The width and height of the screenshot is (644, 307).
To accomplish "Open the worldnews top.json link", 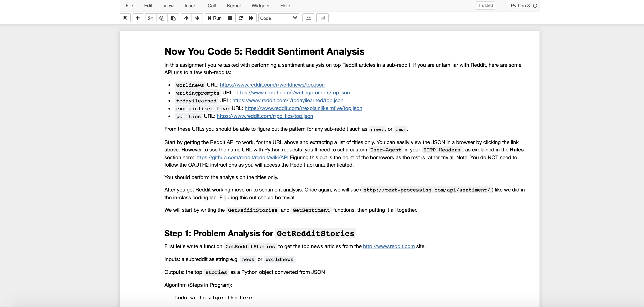I will point(272,85).
